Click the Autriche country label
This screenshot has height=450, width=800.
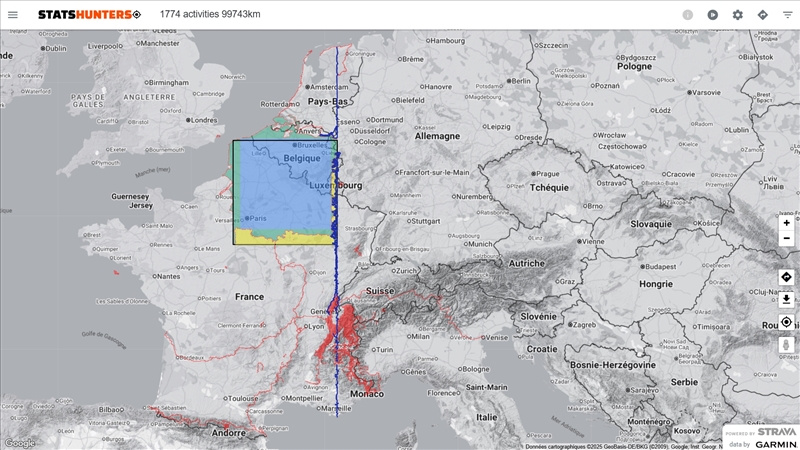[x=527, y=263]
